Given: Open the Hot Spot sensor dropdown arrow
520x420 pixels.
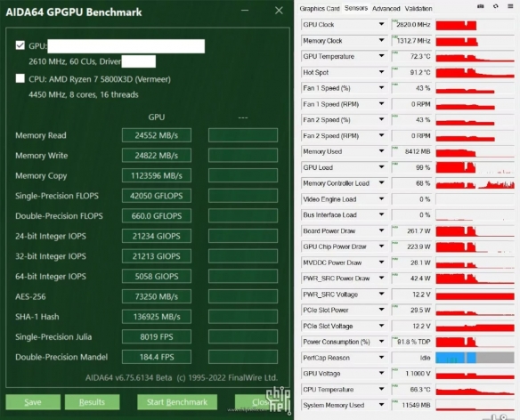Looking at the screenshot, I should pos(381,72).
